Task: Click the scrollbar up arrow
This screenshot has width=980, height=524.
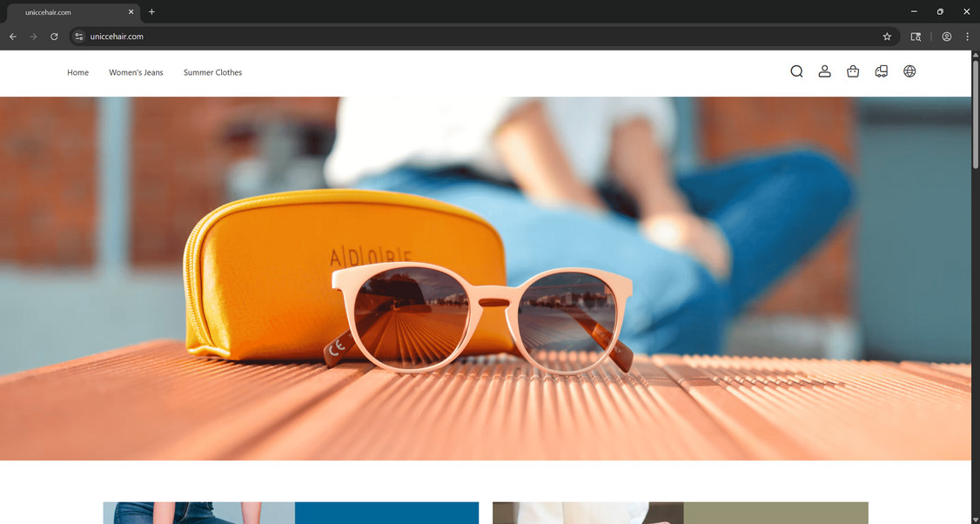Action: point(975,55)
